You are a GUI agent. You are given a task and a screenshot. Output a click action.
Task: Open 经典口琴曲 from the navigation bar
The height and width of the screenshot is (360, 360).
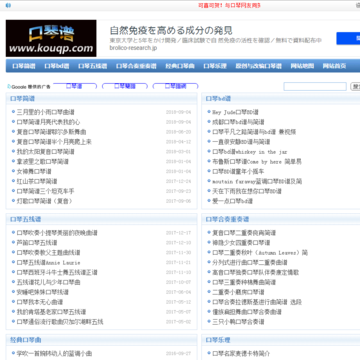[x=180, y=66]
